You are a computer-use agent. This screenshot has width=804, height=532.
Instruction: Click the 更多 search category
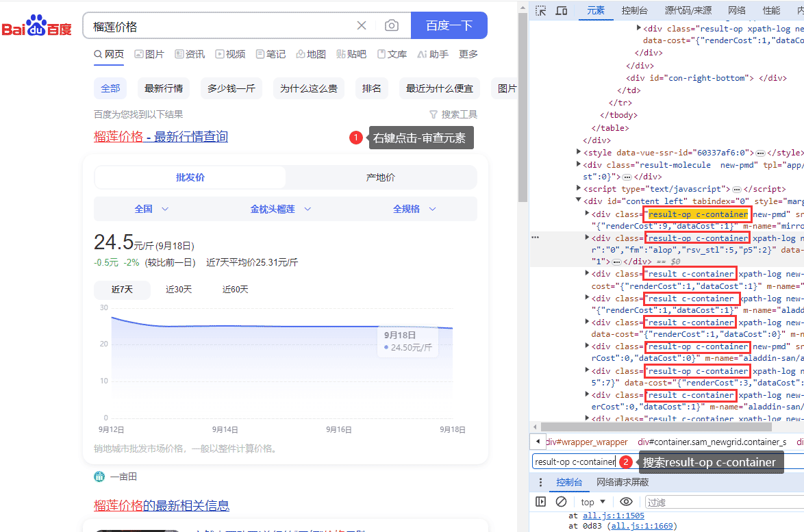468,54
